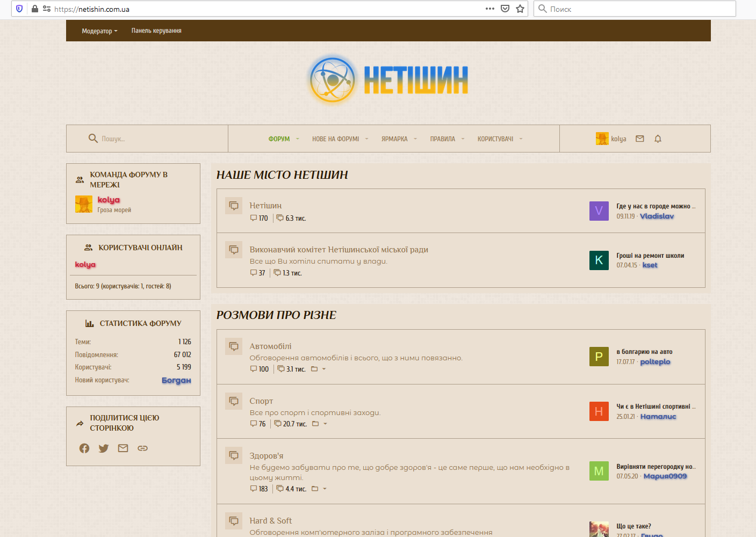Copy the page link via chain icon

142,448
